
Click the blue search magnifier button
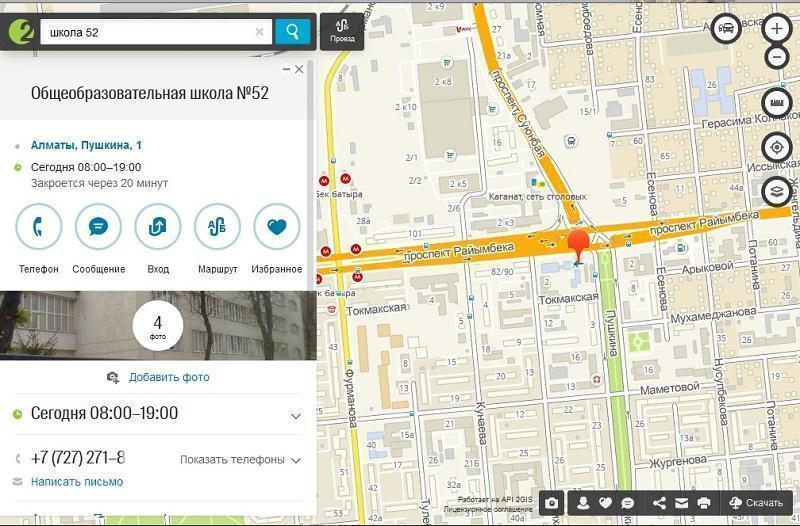(x=292, y=32)
